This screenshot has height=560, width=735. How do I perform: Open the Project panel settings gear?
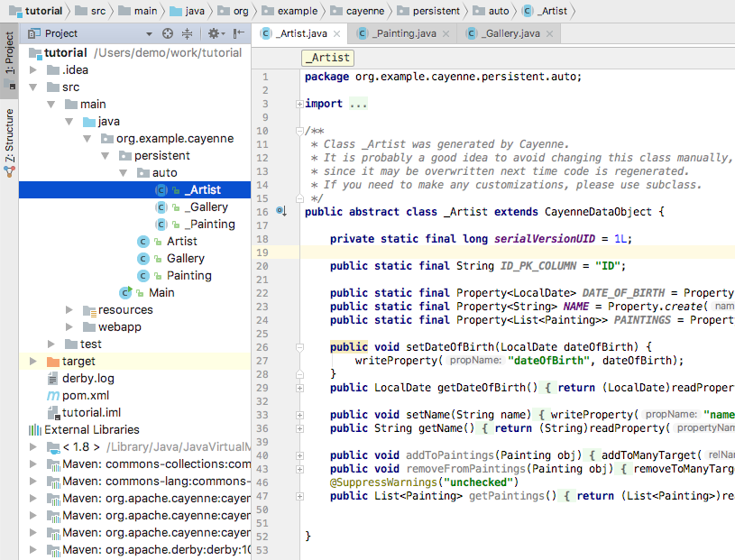214,33
